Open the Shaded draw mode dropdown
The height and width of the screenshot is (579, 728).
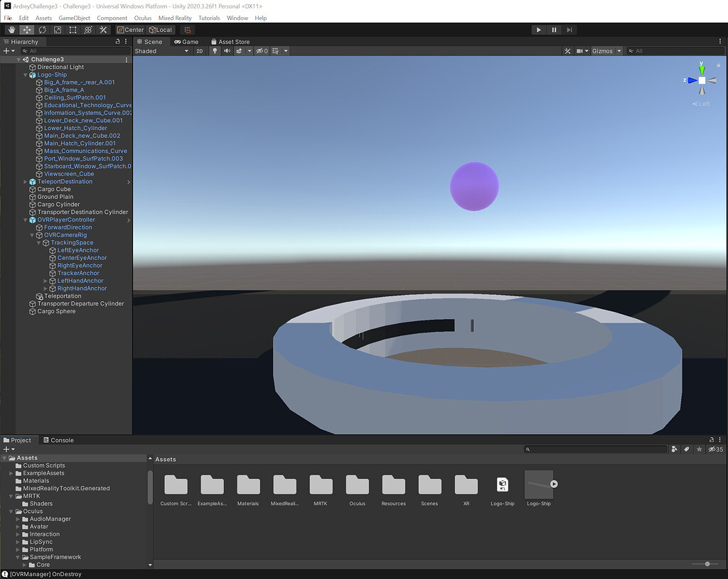pos(160,50)
